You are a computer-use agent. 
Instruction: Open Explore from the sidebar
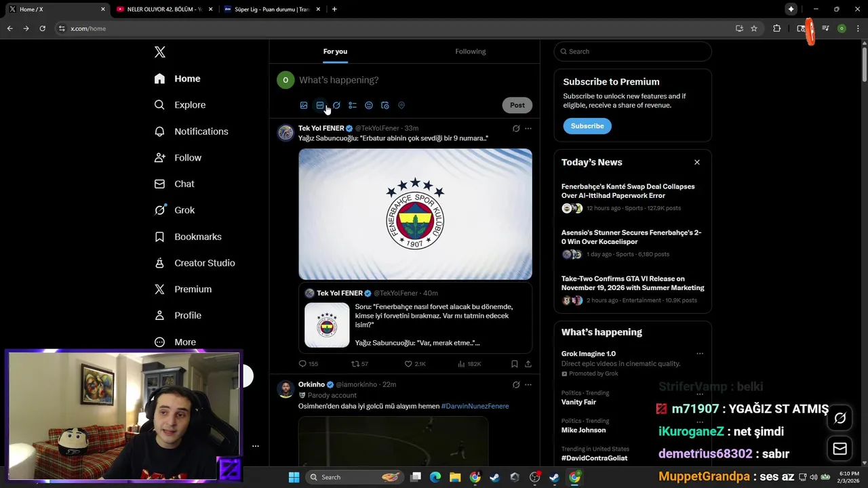[x=180, y=105]
